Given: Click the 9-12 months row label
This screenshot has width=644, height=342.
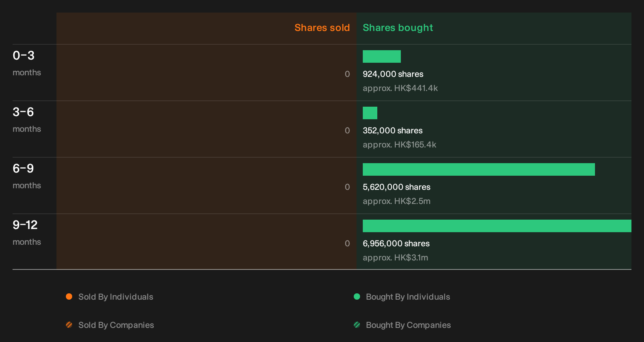Looking at the screenshot, I should (27, 233).
